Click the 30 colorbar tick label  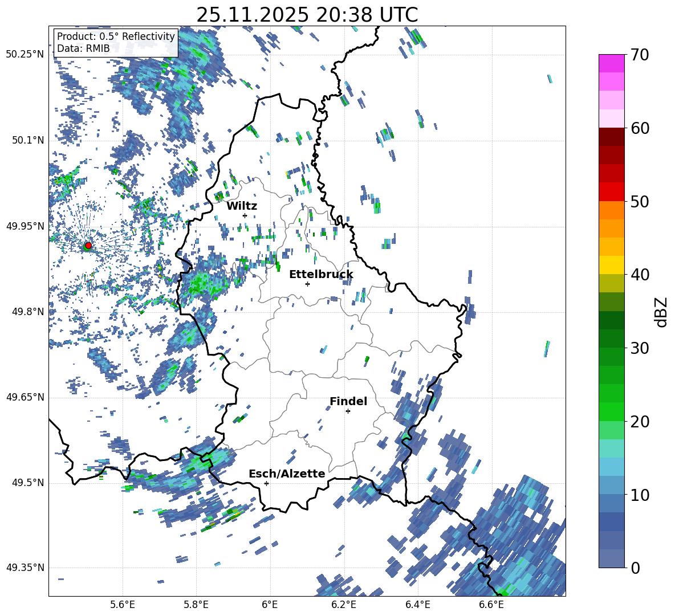(640, 348)
